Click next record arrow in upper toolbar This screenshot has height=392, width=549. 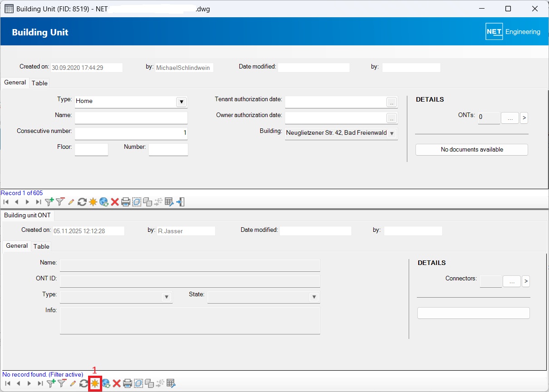(28, 202)
